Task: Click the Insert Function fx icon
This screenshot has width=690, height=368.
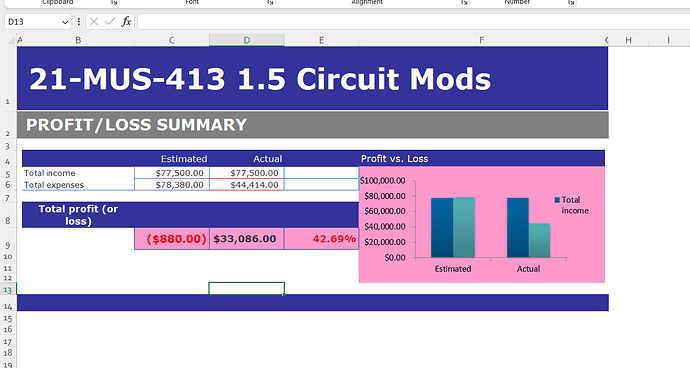Action: [126, 22]
